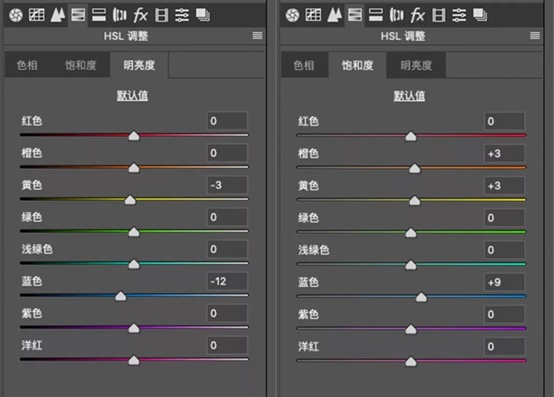554x397 pixels.
Task: Click 洋红 luminance value field
Action: (x=227, y=345)
